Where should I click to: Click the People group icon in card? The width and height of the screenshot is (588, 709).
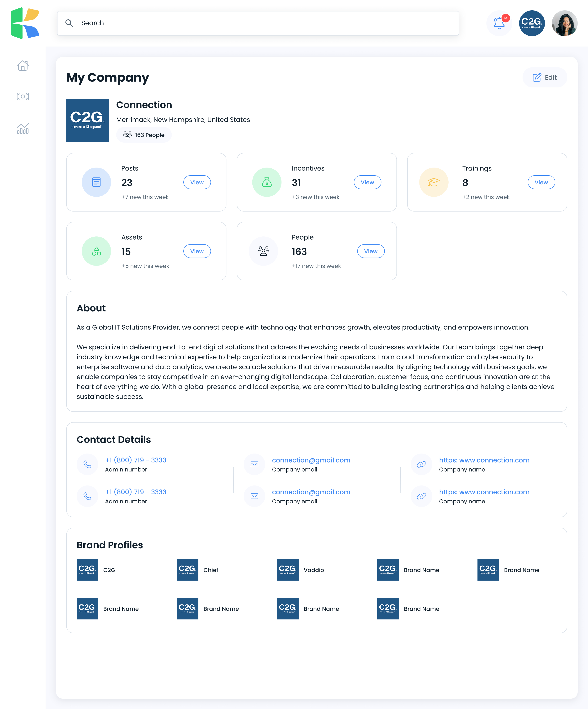tap(263, 251)
